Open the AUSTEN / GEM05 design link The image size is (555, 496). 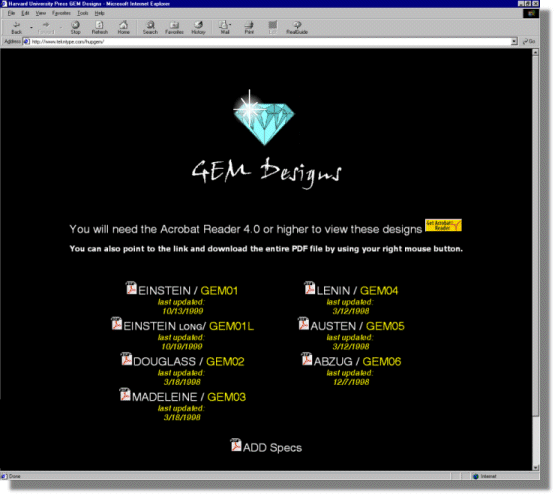click(357, 326)
